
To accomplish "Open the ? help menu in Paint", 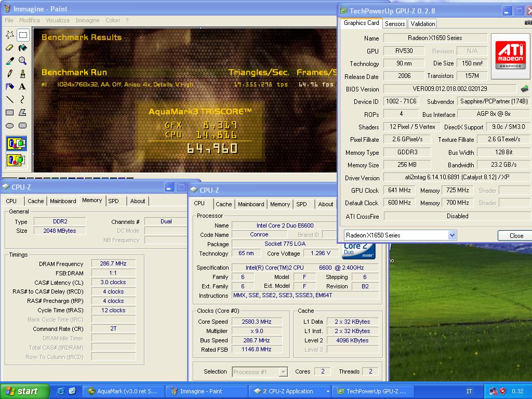I will click(x=127, y=20).
